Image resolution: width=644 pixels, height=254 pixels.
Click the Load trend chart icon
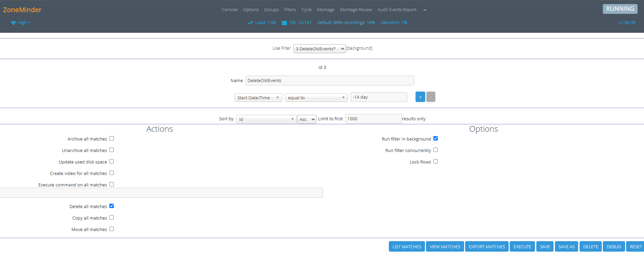click(x=250, y=23)
